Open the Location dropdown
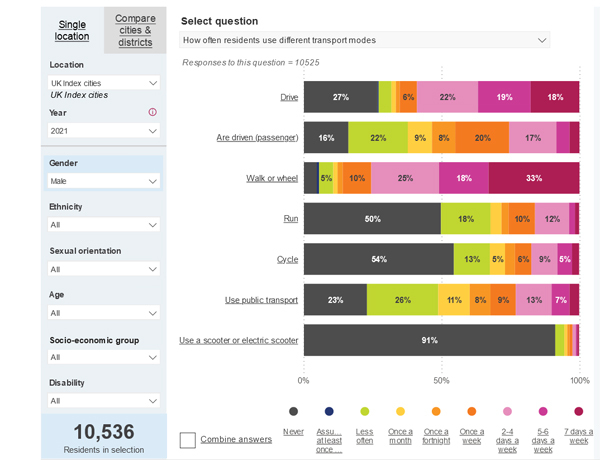 (x=104, y=83)
